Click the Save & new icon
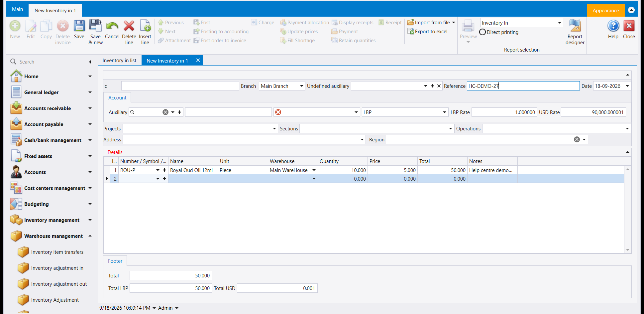644x314 pixels. click(95, 26)
